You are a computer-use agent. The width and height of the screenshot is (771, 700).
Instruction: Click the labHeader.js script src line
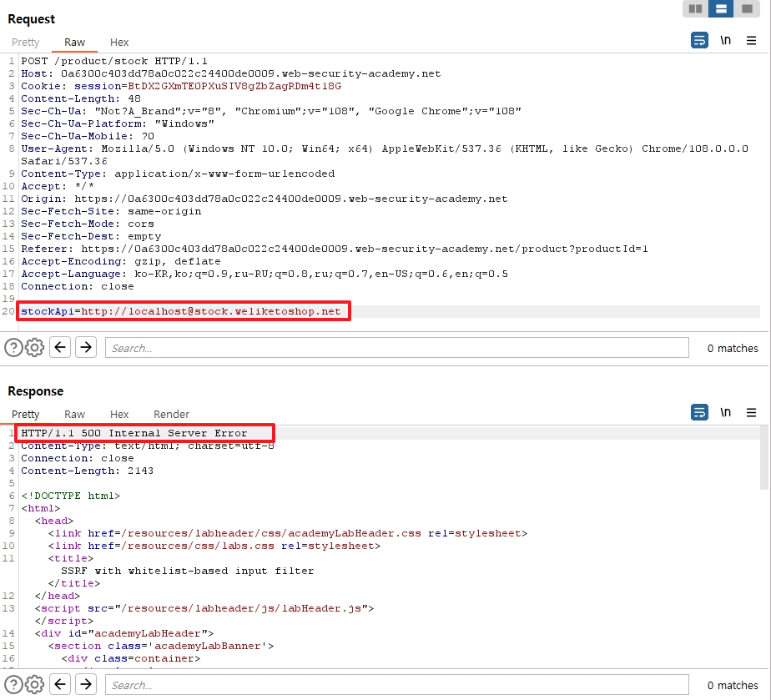point(204,608)
